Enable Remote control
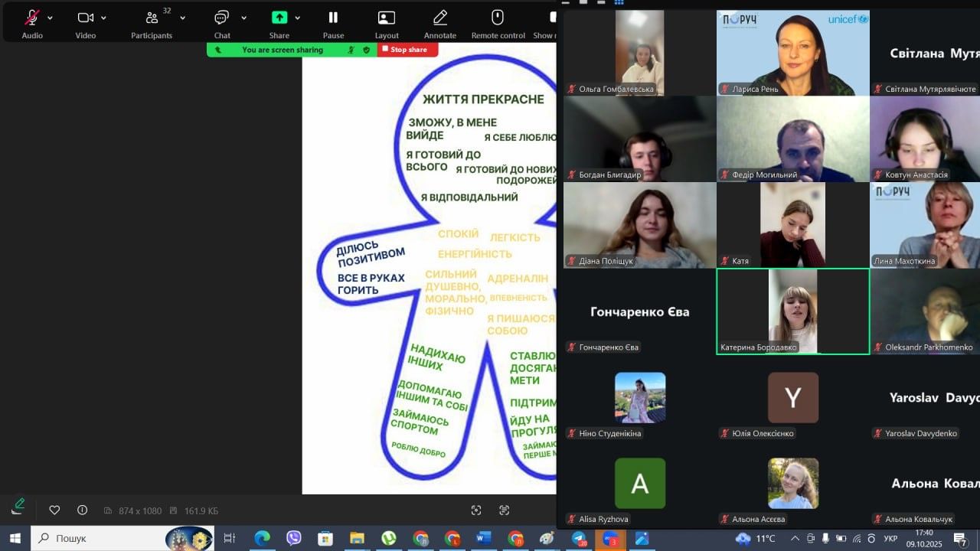This screenshot has height=551, width=980. tap(498, 18)
